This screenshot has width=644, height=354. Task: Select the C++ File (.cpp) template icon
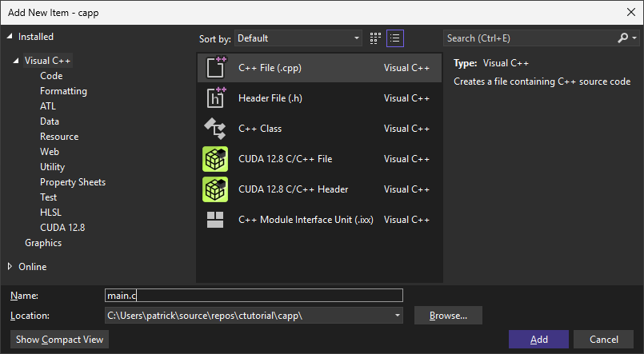[216, 68]
